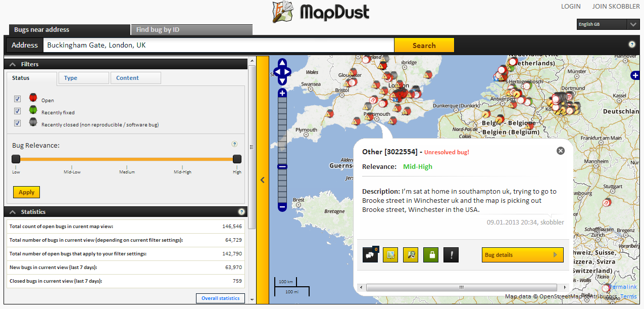Screen dimensions: 644x309
Task: Click the Bug details button
Action: (522, 255)
